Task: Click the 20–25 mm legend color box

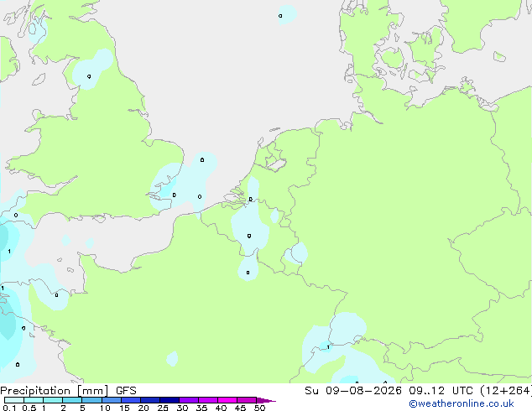Action: (150, 400)
